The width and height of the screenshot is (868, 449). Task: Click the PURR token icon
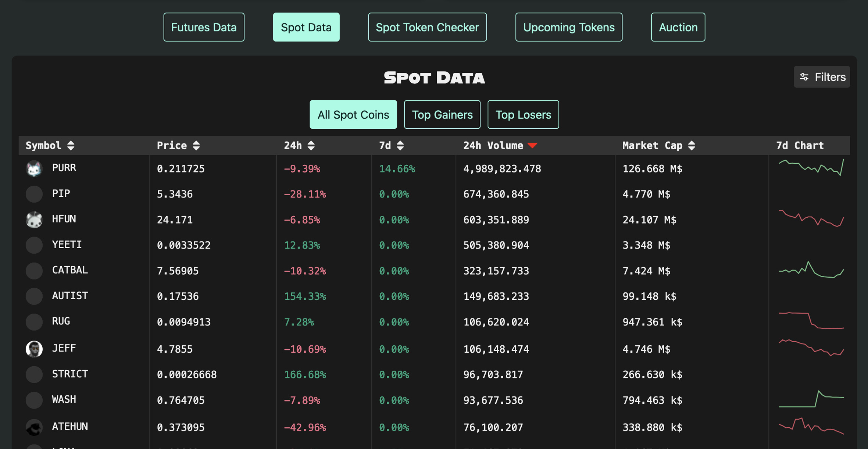[34, 169]
